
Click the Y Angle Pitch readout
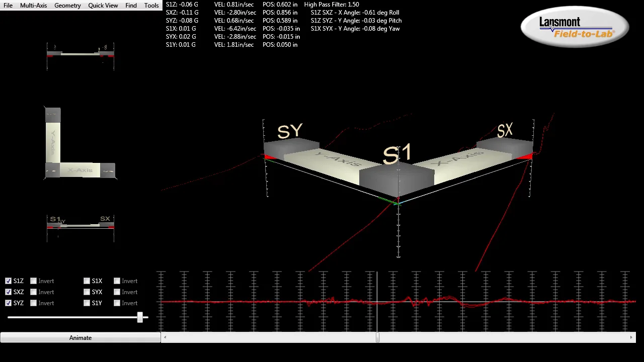coord(356,21)
